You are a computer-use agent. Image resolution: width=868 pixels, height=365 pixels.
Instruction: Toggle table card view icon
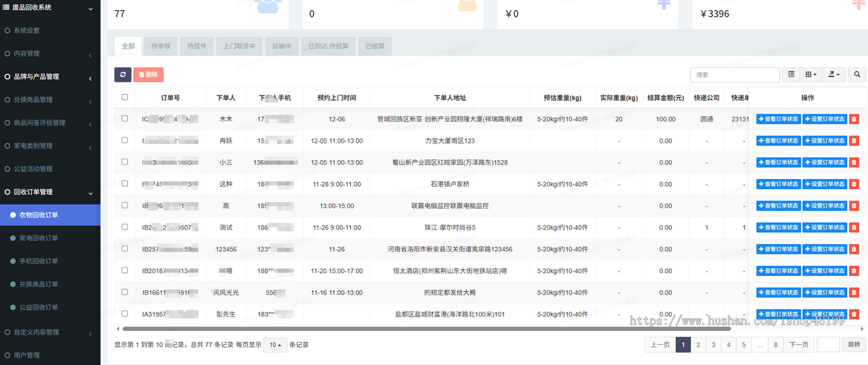coord(791,75)
